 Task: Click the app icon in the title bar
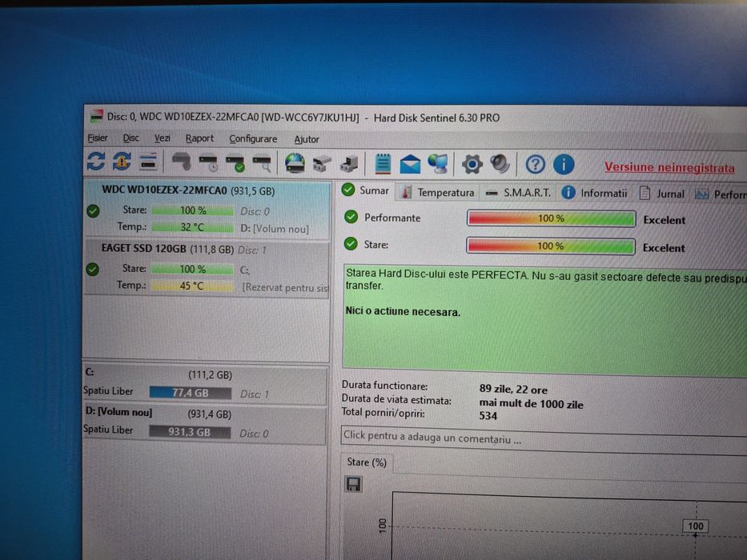96,116
